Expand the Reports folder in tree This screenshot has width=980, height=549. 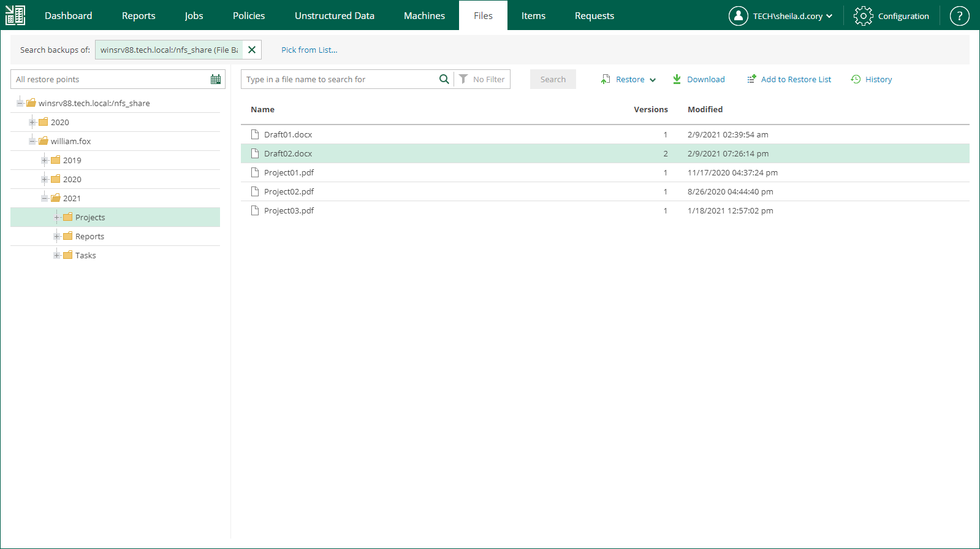pos(57,236)
